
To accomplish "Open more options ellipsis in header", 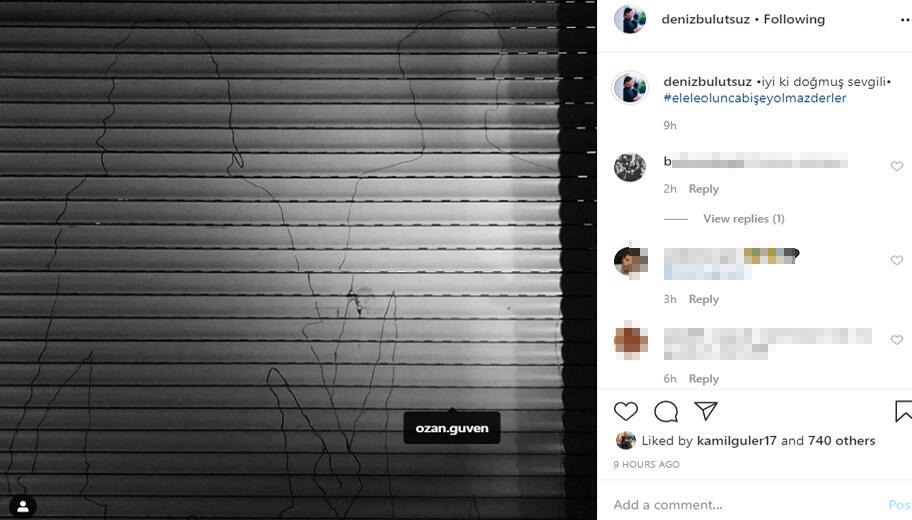I will pos(905,19).
